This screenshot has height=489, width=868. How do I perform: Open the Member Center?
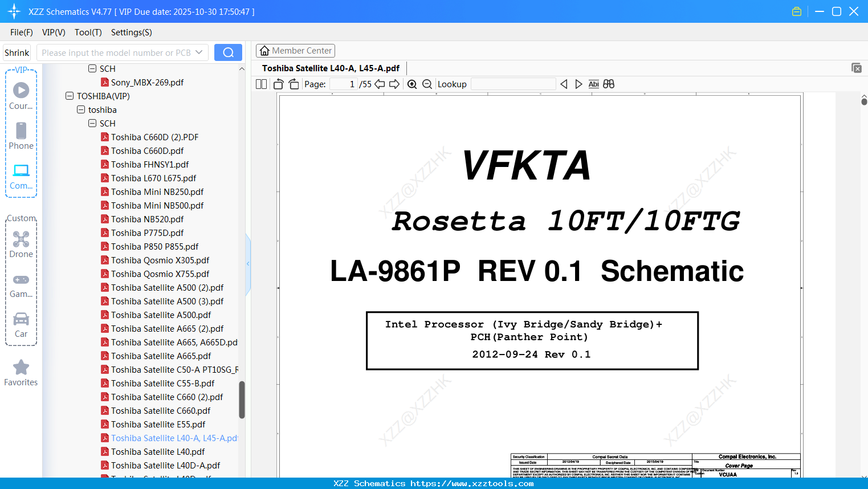[295, 51]
